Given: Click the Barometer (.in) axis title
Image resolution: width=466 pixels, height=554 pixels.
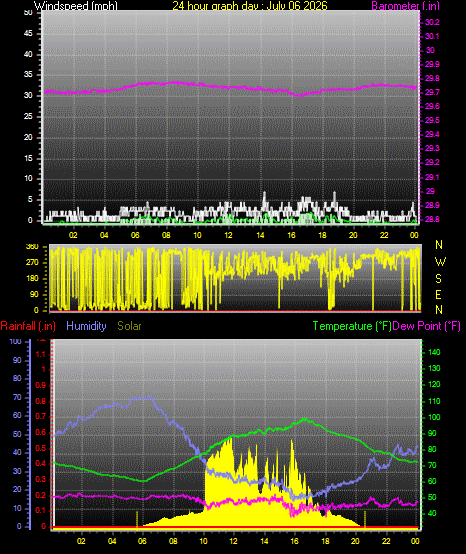Looking at the screenshot, I should click(405, 6).
